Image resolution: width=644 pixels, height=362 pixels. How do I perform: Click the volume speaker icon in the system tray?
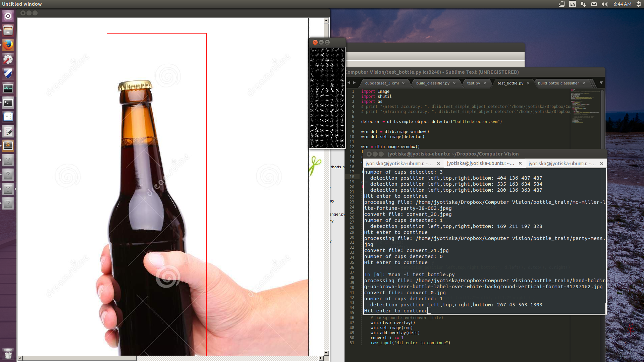[604, 4]
